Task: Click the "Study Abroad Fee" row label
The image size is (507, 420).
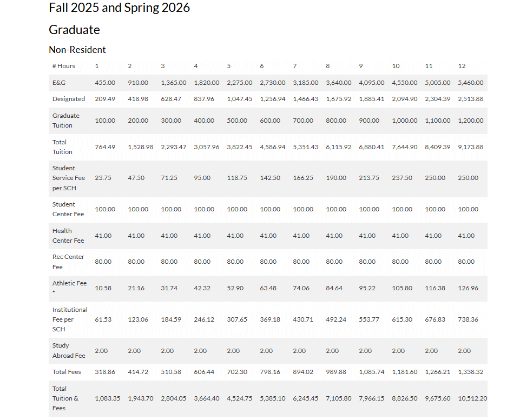Action: [x=69, y=351]
